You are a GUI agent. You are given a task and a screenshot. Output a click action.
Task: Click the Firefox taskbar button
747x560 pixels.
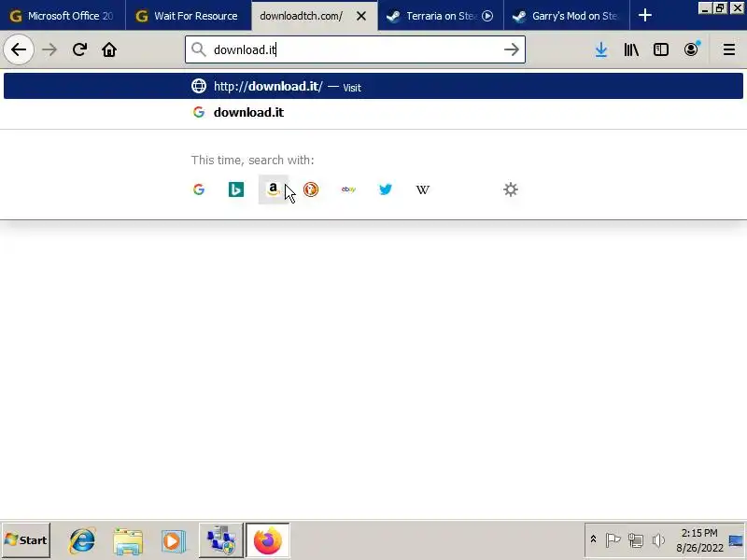tap(268, 540)
